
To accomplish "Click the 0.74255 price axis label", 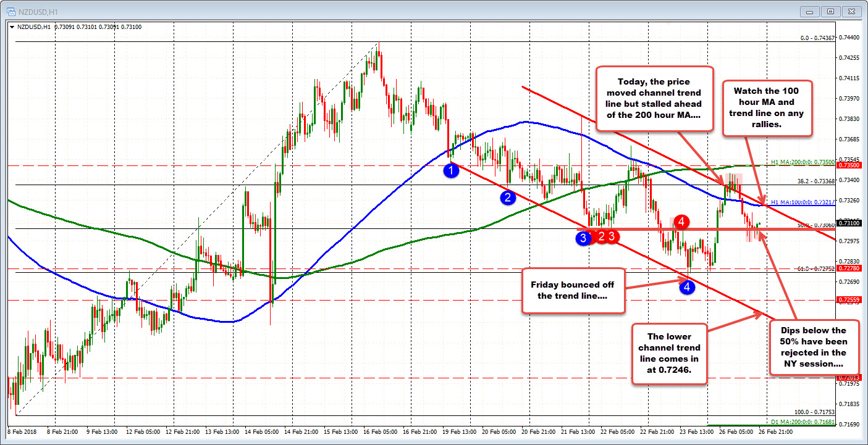I will (850, 58).
